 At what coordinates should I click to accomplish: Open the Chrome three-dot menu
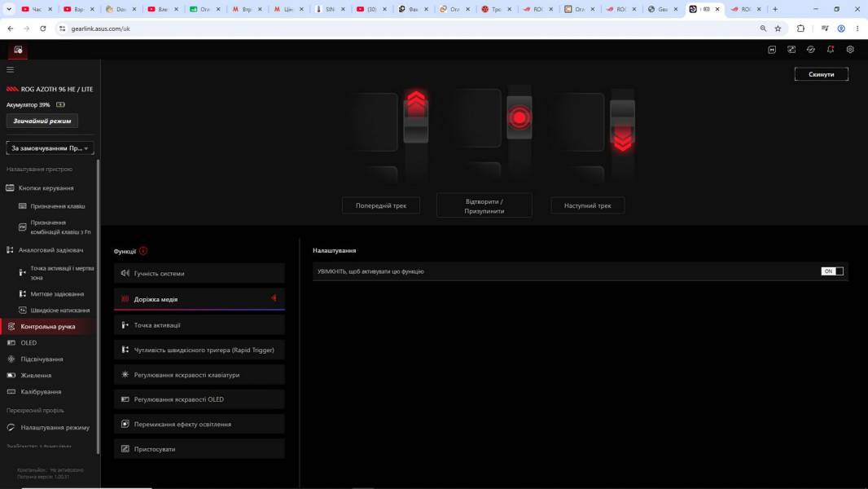coord(857,29)
